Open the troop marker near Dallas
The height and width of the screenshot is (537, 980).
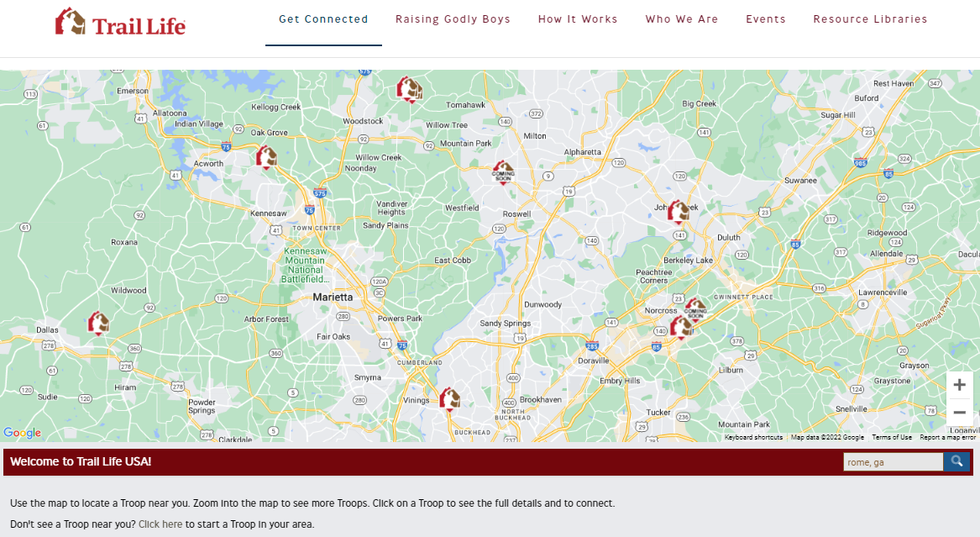[x=98, y=324]
